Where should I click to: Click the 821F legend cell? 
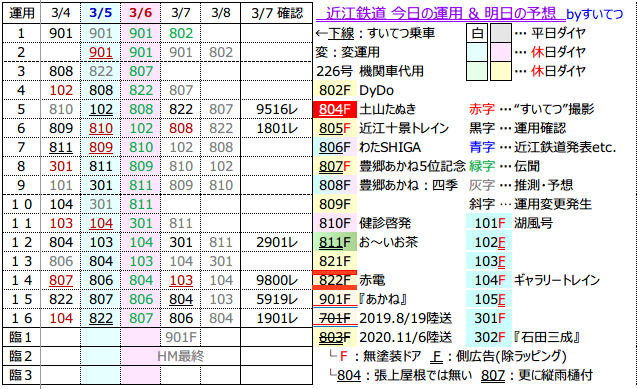pyautogui.click(x=335, y=261)
